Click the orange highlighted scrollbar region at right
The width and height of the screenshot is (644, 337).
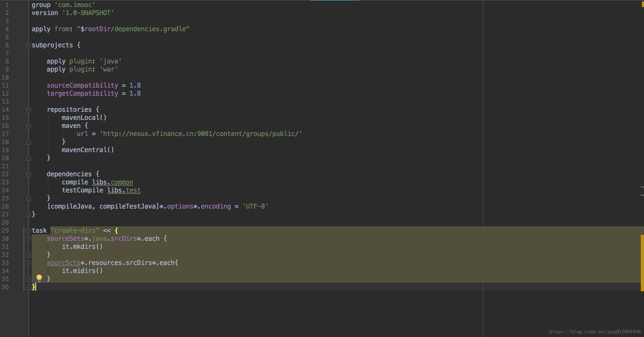(x=642, y=263)
